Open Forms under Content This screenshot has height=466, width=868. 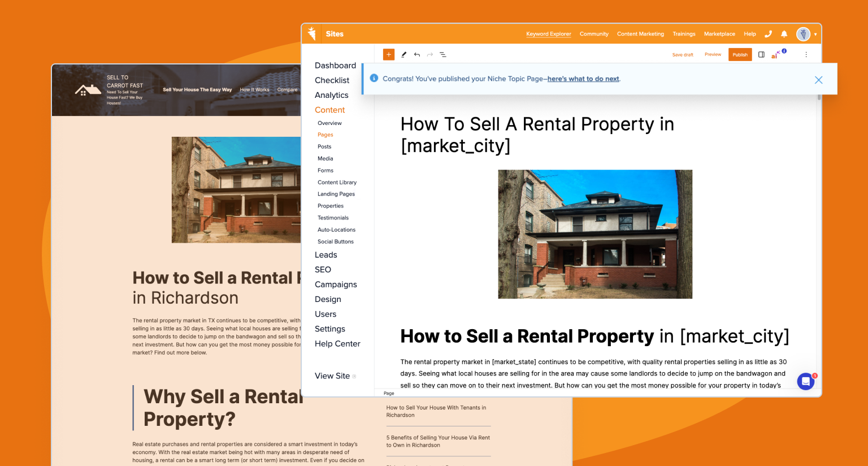(x=325, y=170)
